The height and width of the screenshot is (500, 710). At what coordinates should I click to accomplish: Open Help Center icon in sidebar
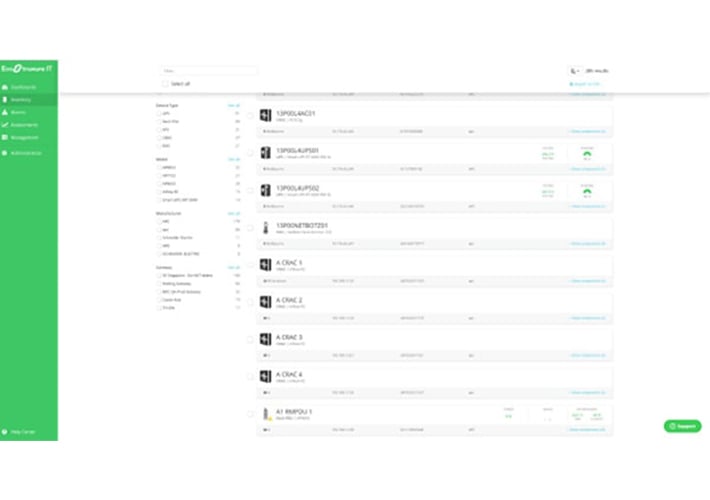[x=5, y=432]
